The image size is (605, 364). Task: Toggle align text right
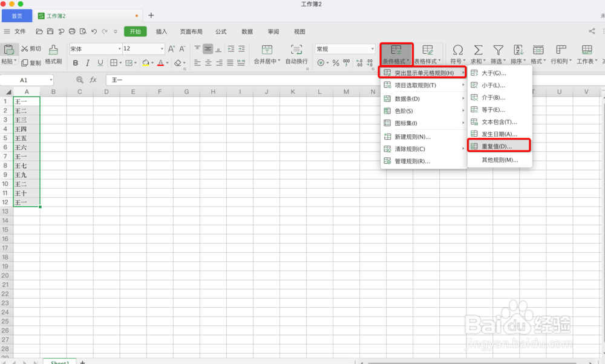pos(219,63)
